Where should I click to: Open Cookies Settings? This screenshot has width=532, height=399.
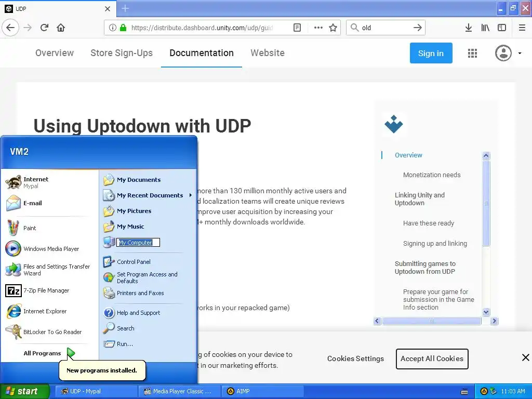[x=355, y=358]
